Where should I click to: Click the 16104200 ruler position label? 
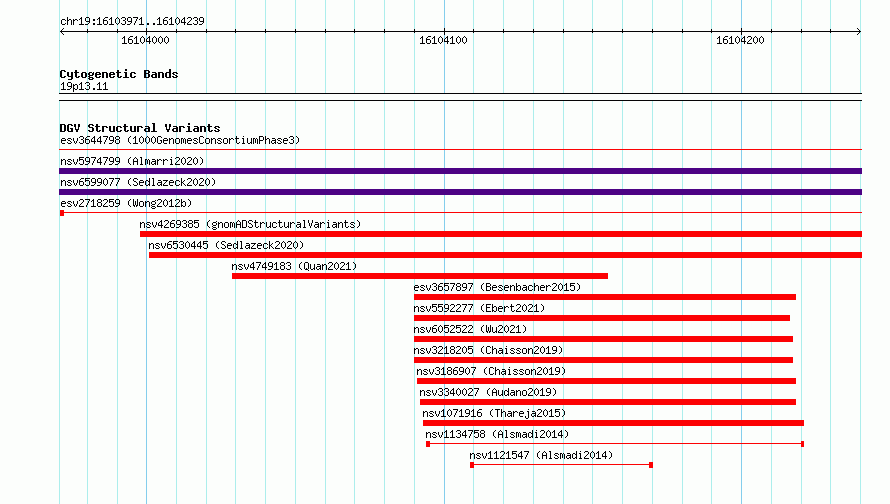coord(740,40)
